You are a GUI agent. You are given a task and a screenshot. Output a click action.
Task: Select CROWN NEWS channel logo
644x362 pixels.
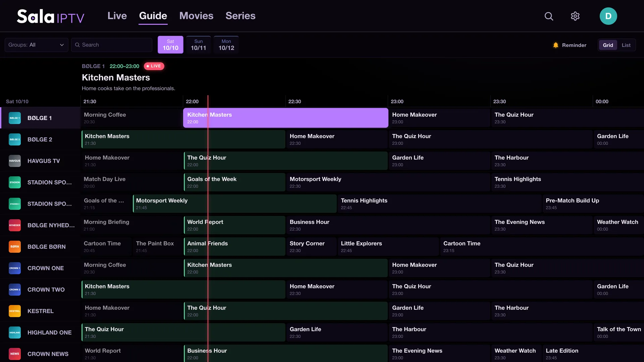tap(15, 354)
